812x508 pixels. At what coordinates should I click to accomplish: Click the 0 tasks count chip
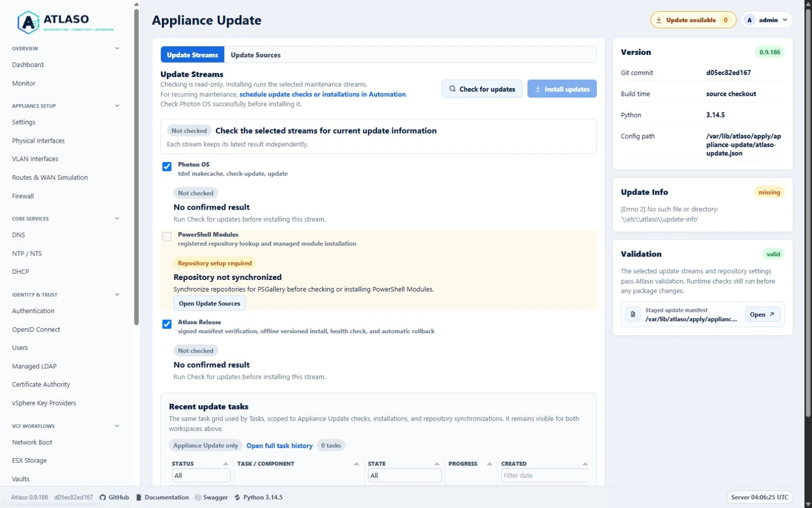(331, 446)
